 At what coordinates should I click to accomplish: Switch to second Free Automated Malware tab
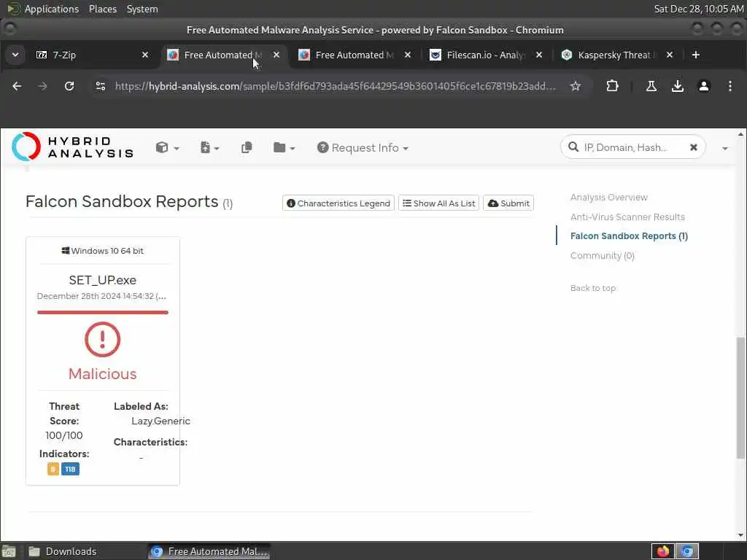(355, 55)
